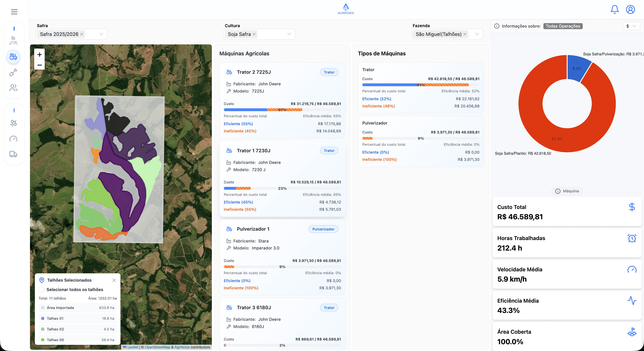Image resolution: width=644 pixels, height=351 pixels.
Task: Open the hamburger menu
Action: click(x=14, y=12)
